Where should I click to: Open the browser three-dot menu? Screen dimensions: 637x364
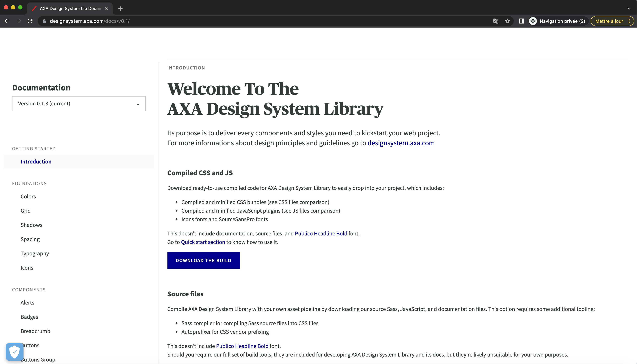[x=630, y=21]
